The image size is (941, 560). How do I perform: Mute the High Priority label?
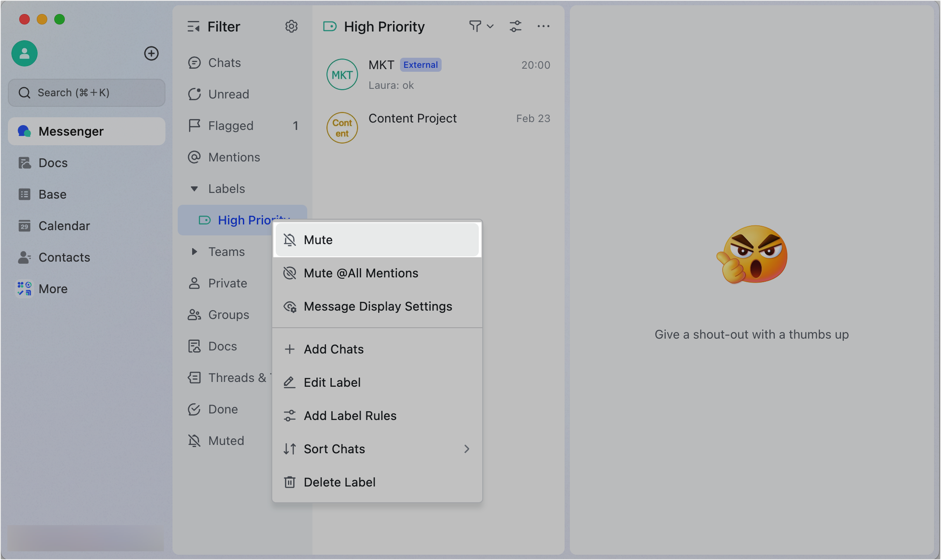click(x=318, y=239)
